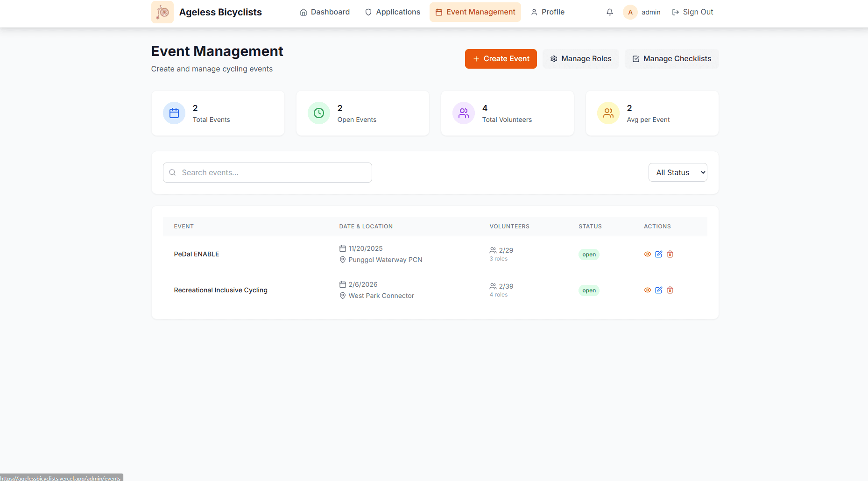868x481 pixels.
Task: Sign Out of the admin account
Action: pos(693,12)
